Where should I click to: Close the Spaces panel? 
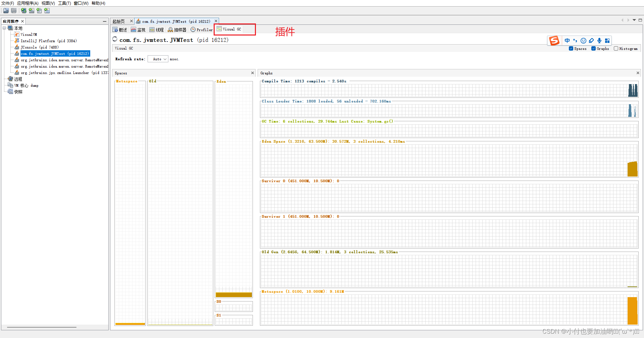point(253,73)
